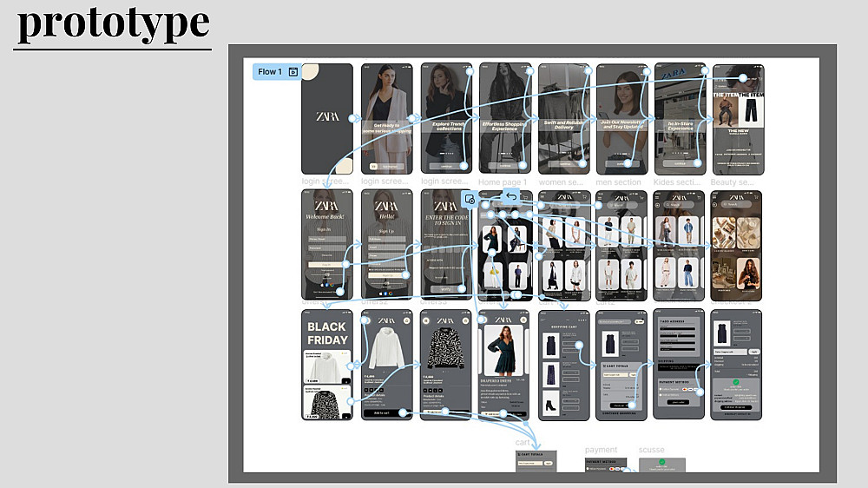Click the 'Kides secti...' frame label
Screen dimensions: 868x488
676,181
